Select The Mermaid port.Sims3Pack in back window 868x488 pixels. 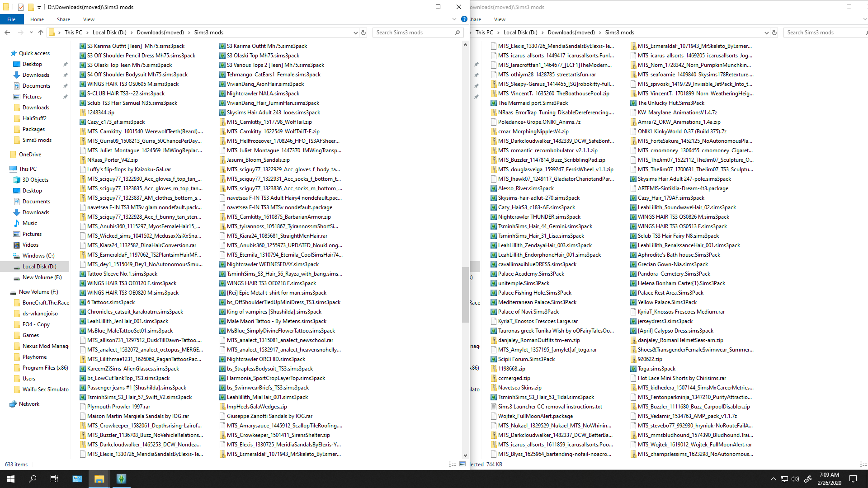[533, 103]
